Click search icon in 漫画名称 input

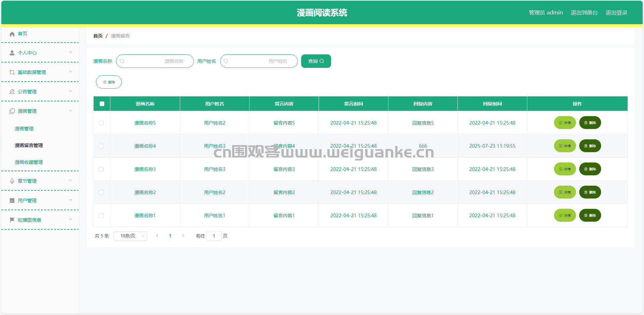click(x=122, y=61)
